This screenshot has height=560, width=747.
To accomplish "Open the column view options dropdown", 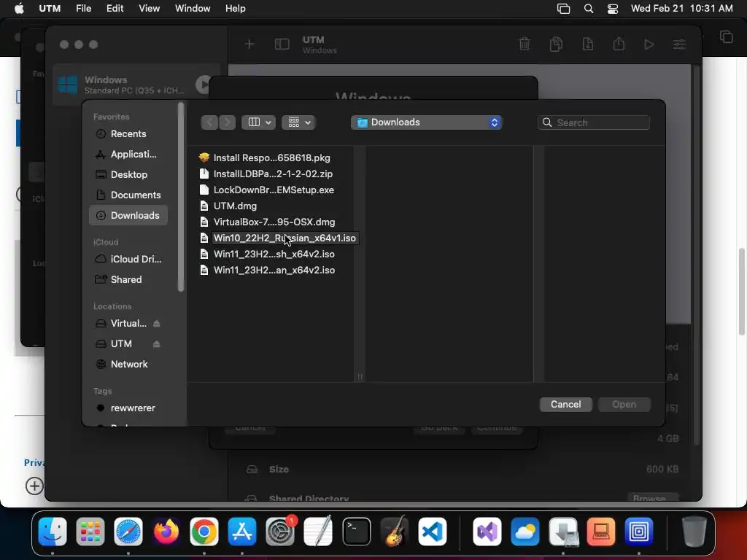I will click(258, 122).
